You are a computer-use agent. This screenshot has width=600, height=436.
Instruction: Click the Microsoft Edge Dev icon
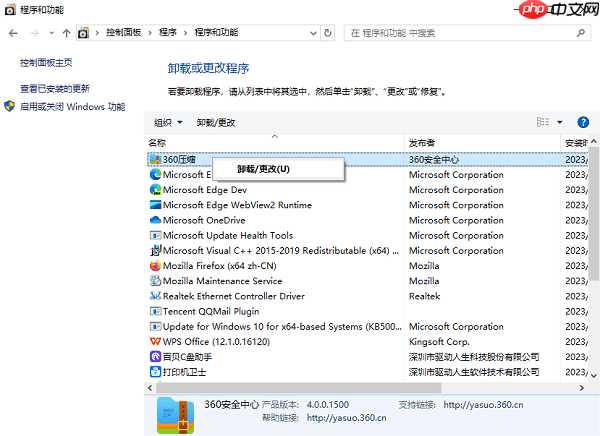pyautogui.click(x=155, y=190)
